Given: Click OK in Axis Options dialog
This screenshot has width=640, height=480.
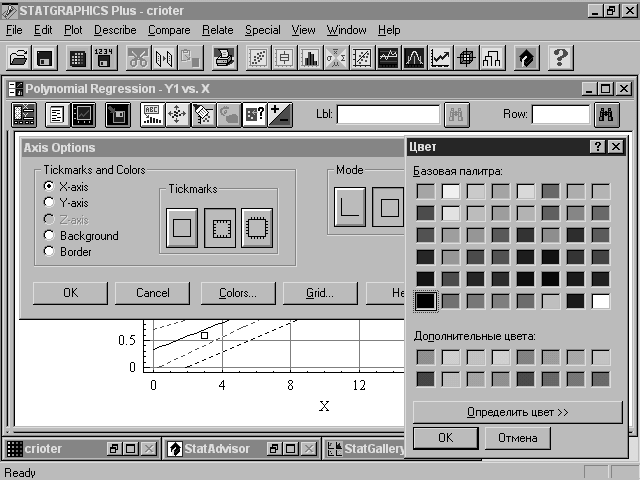Looking at the screenshot, I should pos(70,293).
